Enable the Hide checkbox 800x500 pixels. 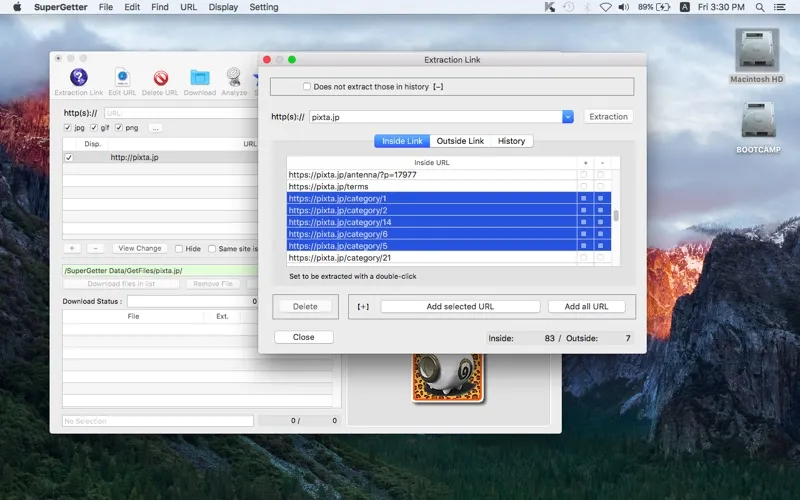tap(179, 249)
